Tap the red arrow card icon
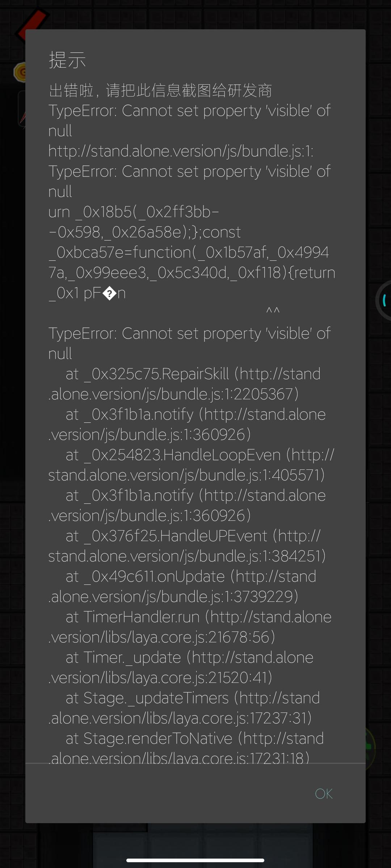The width and height of the screenshot is (391, 868). [x=22, y=109]
